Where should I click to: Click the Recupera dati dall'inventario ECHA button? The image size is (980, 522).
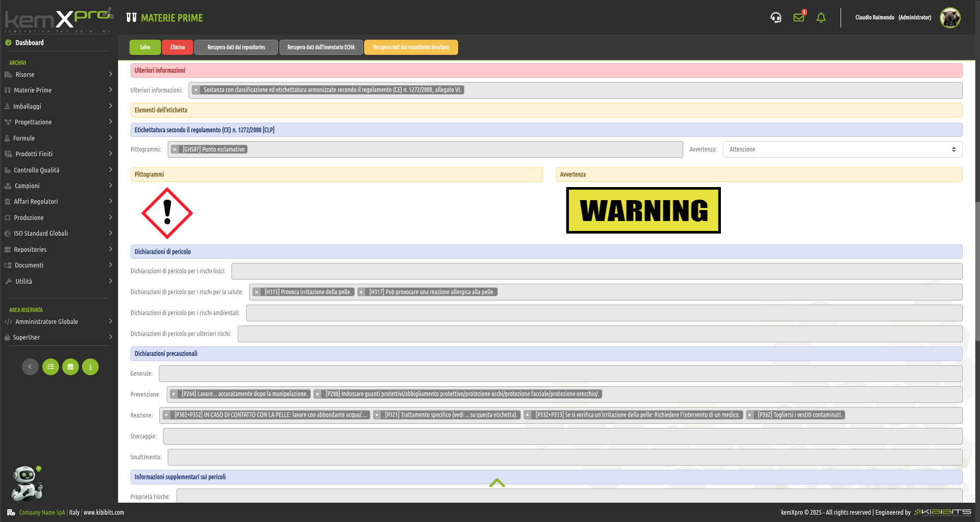click(321, 48)
